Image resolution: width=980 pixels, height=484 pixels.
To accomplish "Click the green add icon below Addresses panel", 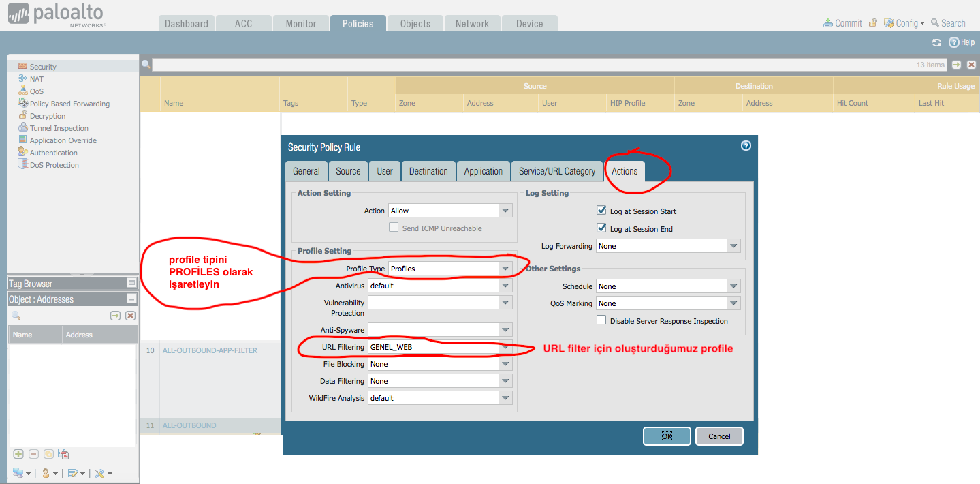I will (x=18, y=454).
